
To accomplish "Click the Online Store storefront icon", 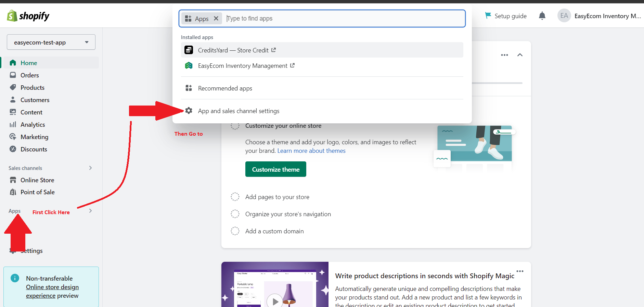I will 13,180.
